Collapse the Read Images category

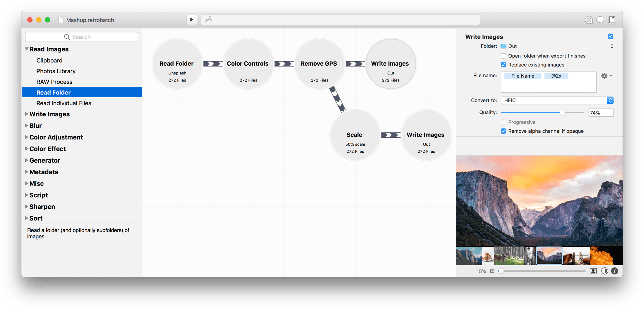coord(27,49)
